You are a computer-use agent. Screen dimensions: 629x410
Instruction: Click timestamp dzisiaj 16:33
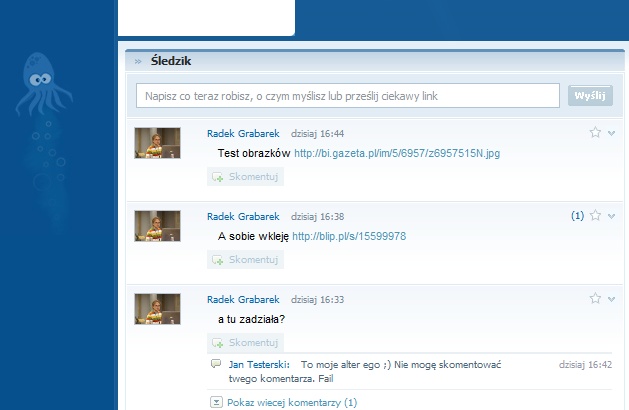[x=317, y=300]
